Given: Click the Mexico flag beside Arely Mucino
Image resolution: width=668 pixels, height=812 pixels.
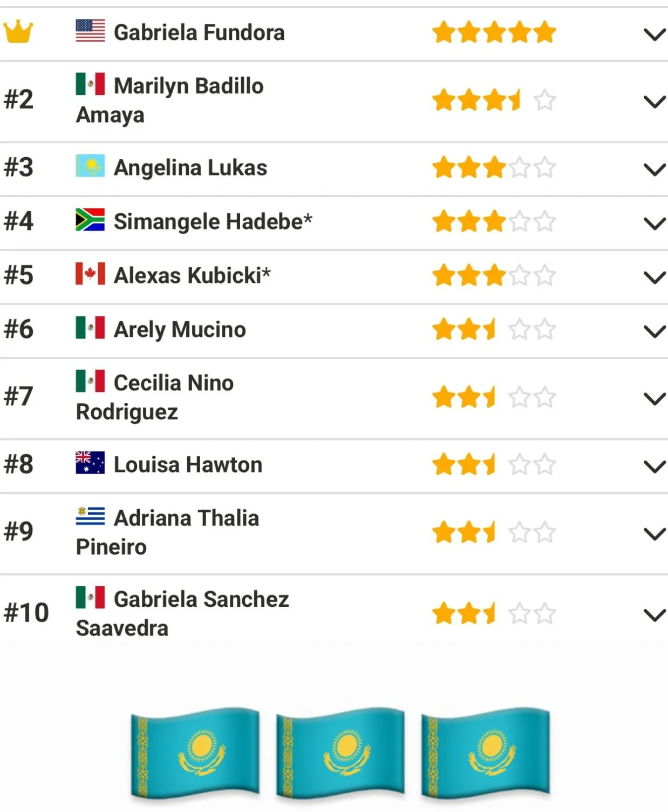Looking at the screenshot, I should click(90, 327).
